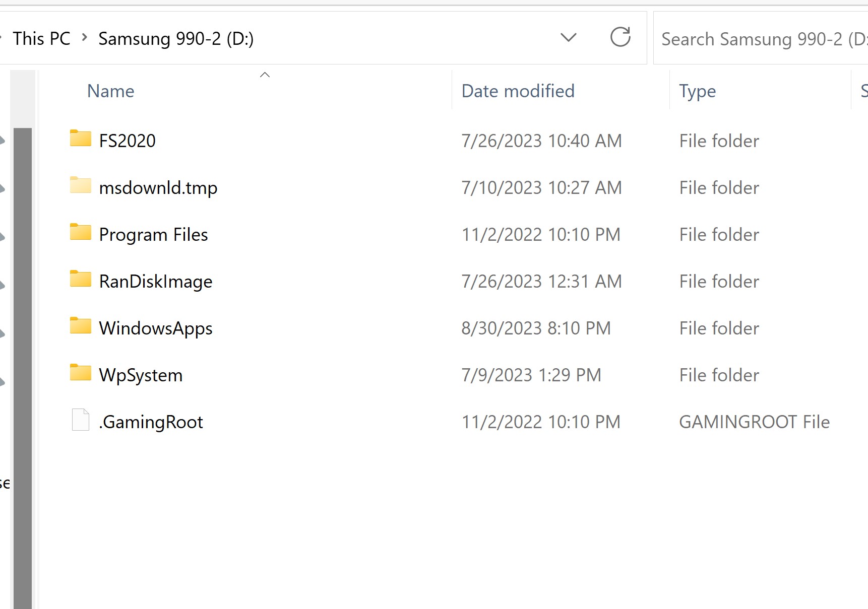This screenshot has height=609, width=868.
Task: Select Samsung 990-2 (D:) breadcrumb
Action: tap(176, 39)
